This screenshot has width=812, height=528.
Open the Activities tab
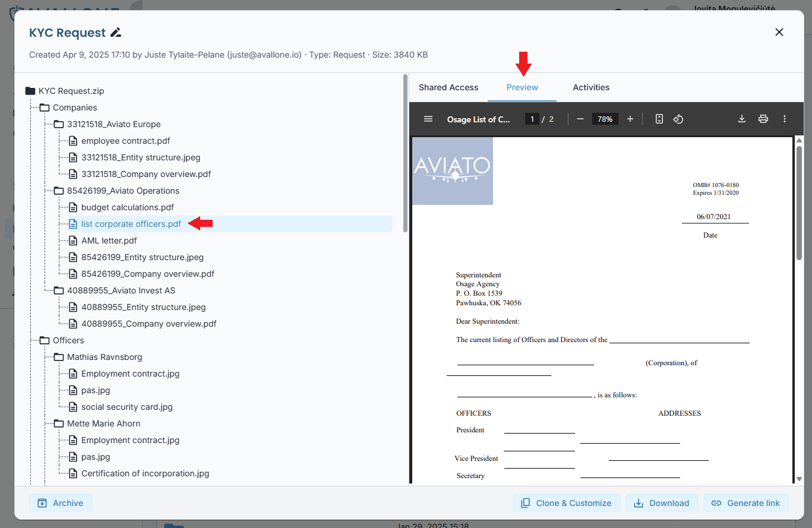[x=591, y=87]
